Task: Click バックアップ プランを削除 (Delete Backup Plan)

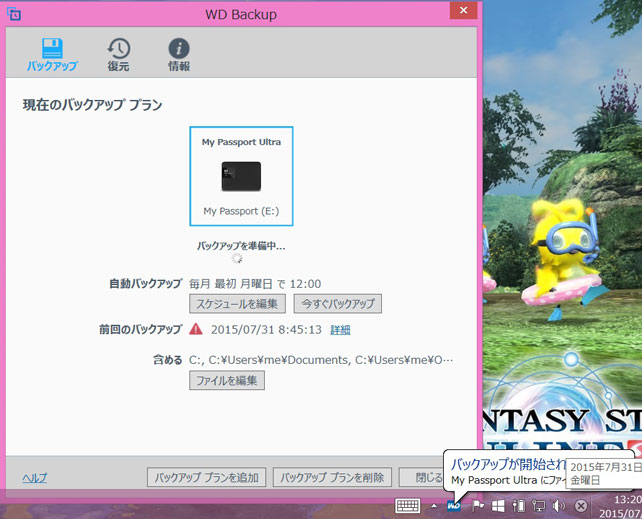Action: [331, 478]
